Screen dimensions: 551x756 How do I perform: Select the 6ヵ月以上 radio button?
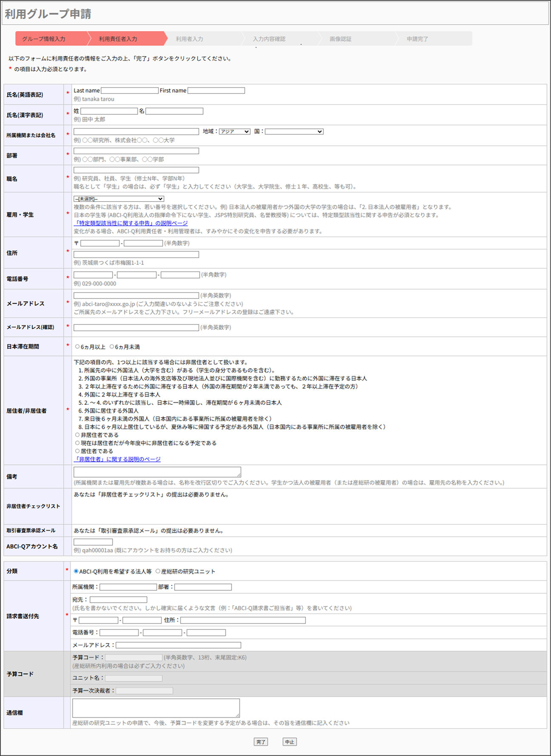(x=77, y=347)
